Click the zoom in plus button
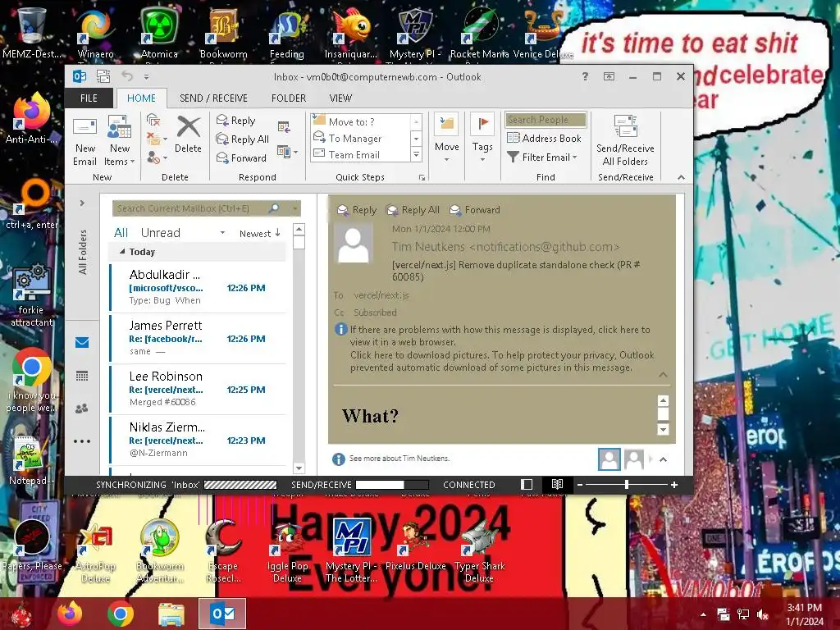 click(x=674, y=484)
